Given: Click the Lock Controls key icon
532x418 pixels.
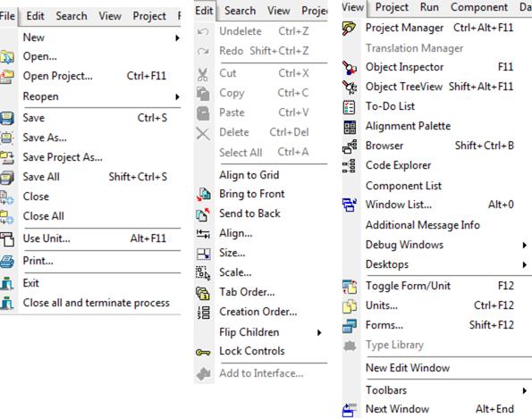Looking at the screenshot, I should [x=203, y=353].
